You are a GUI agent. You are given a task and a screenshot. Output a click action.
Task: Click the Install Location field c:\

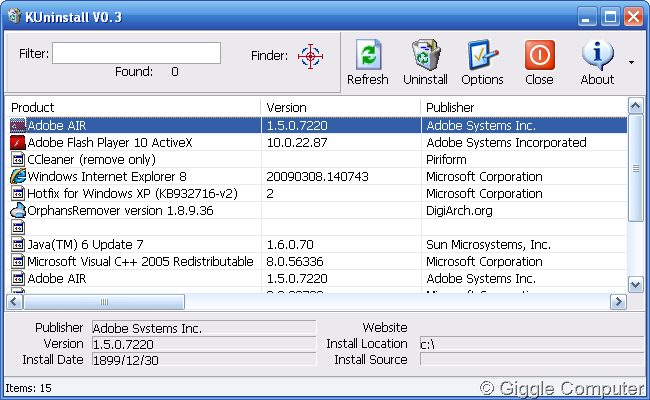pyautogui.click(x=532, y=344)
